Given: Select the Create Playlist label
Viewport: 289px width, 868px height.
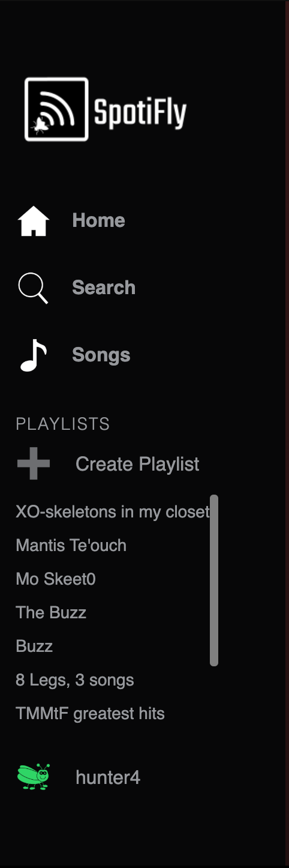Looking at the screenshot, I should click(x=137, y=464).
